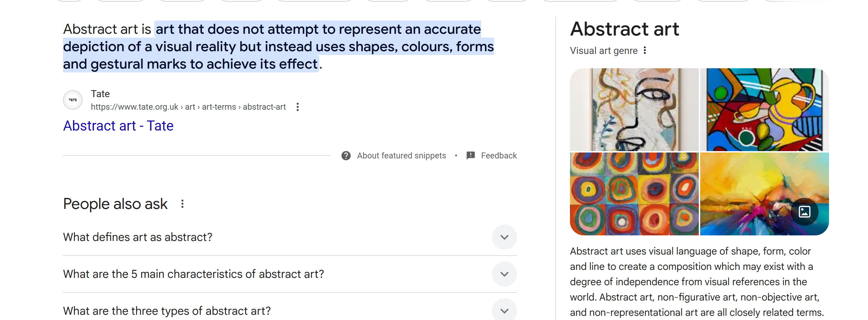
Task: Expand the 5 main characteristics question
Action: (x=504, y=274)
